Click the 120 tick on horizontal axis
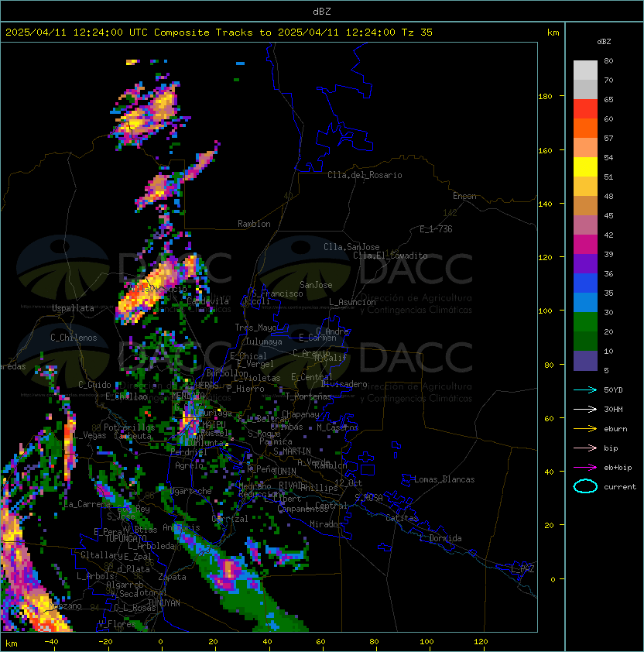 (481, 642)
